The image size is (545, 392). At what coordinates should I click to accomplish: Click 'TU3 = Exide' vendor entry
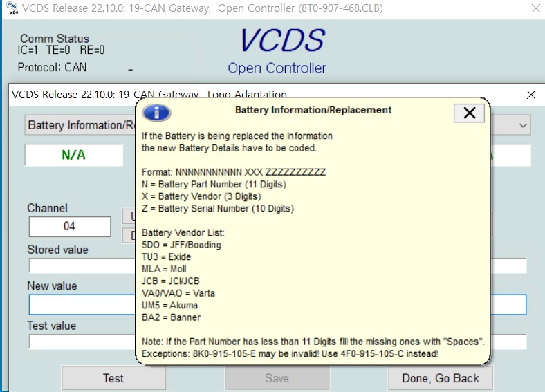click(x=166, y=256)
